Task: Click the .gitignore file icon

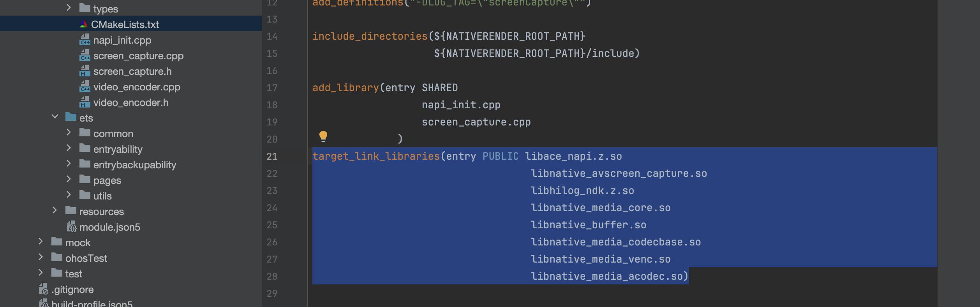Action: click(43, 289)
